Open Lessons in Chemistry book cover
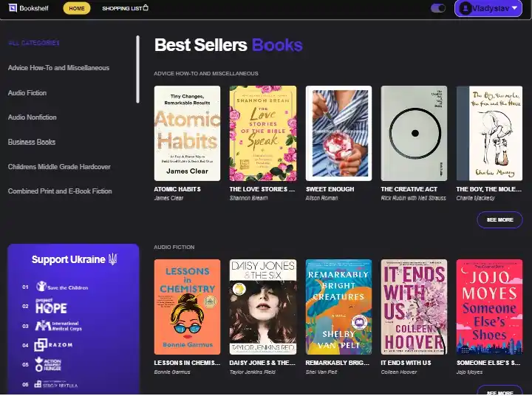 tap(187, 307)
